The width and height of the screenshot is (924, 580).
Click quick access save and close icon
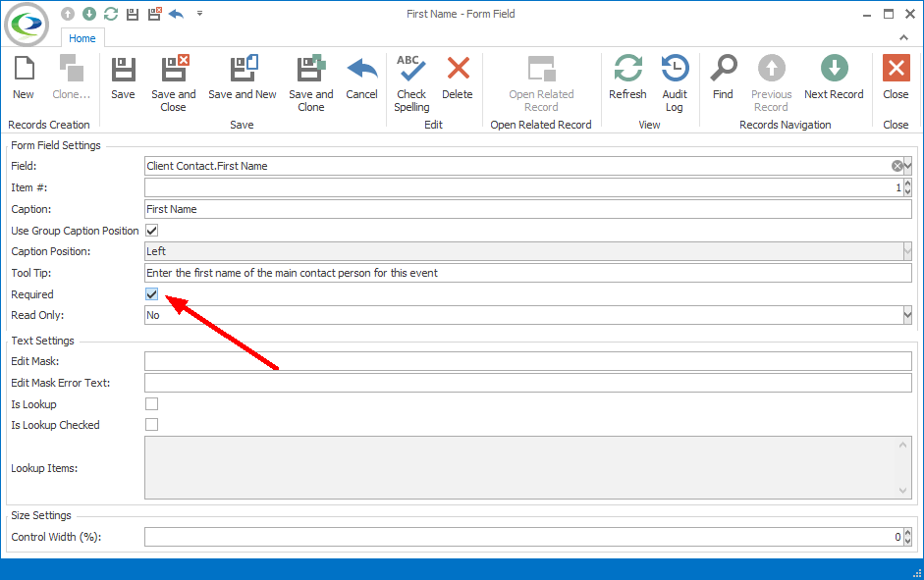tap(154, 14)
